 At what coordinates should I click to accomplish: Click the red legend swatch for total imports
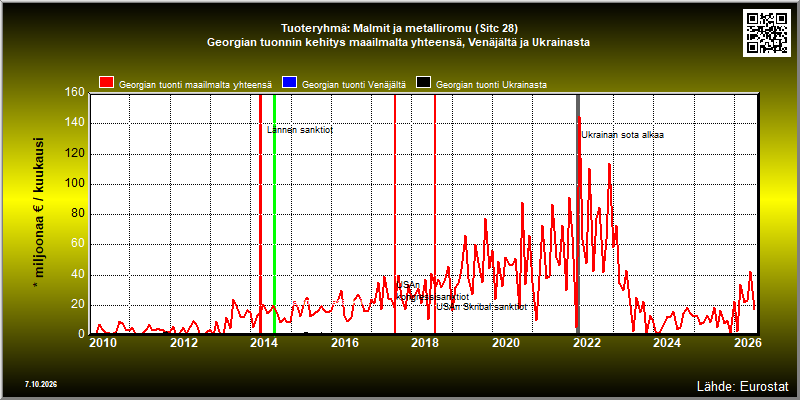click(107, 84)
